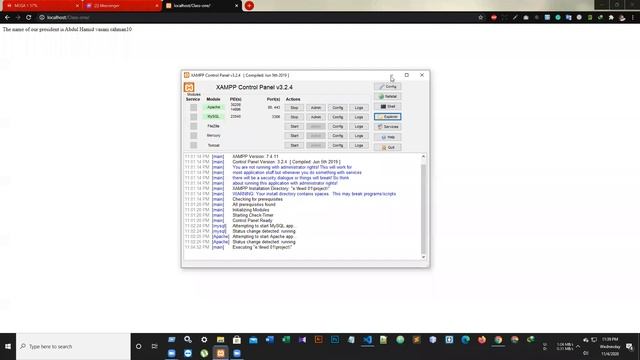View the Apache Logs

(x=359, y=108)
